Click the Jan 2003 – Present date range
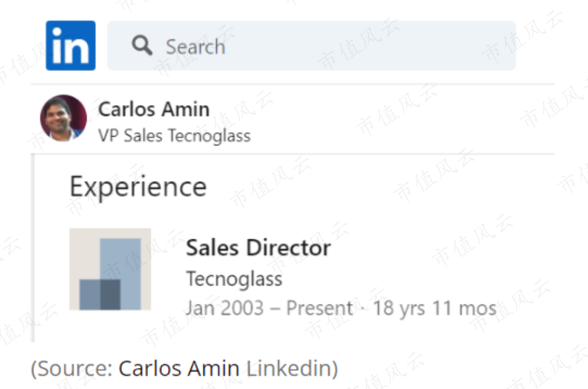Viewport: 588px width, 389px height. pos(269,308)
